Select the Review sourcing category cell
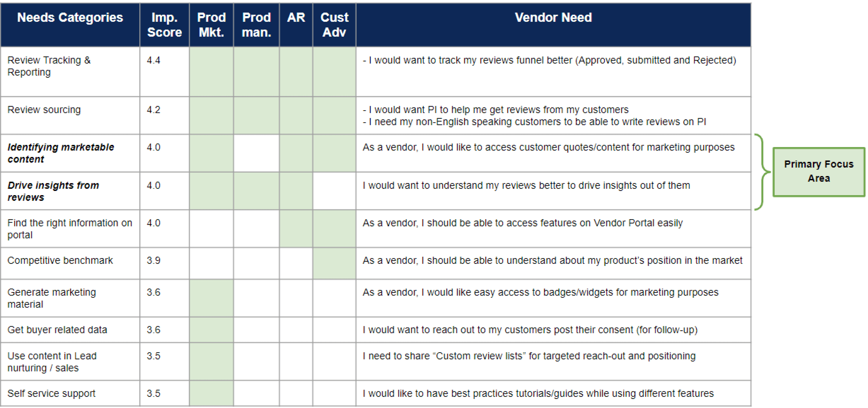The image size is (868, 408). coord(70,116)
